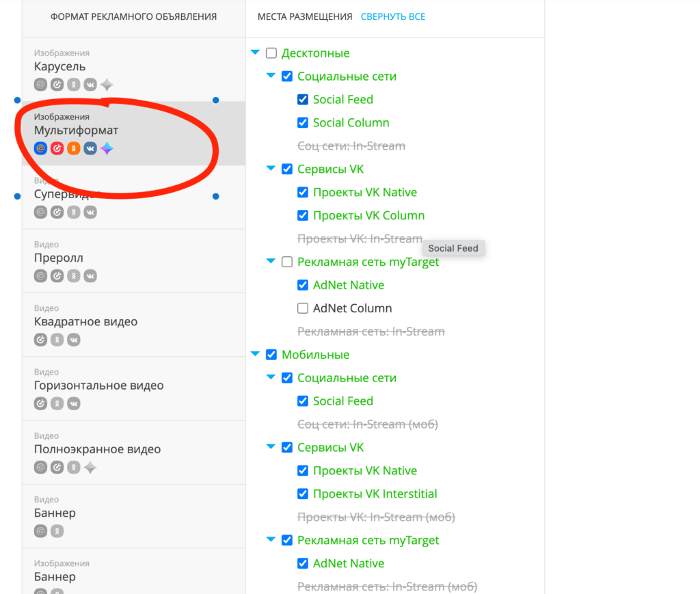700x594 pixels.
Task: Select the Карусель ad format
Action: click(x=133, y=70)
